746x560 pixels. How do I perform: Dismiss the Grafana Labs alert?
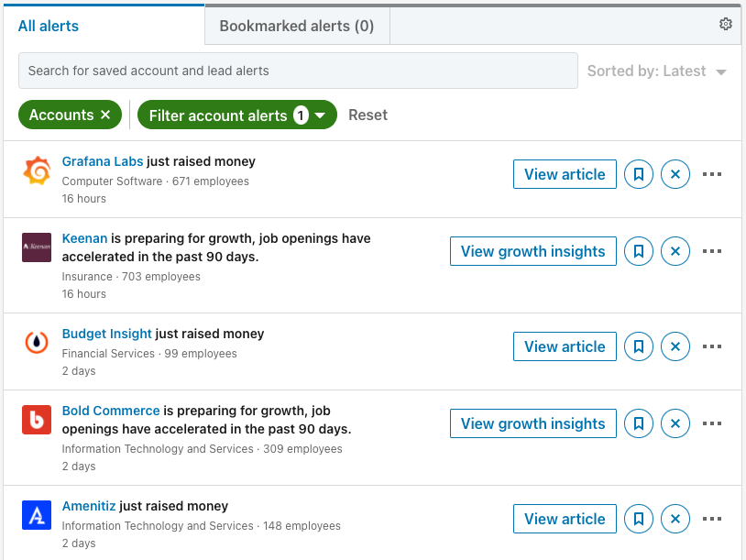tap(675, 174)
